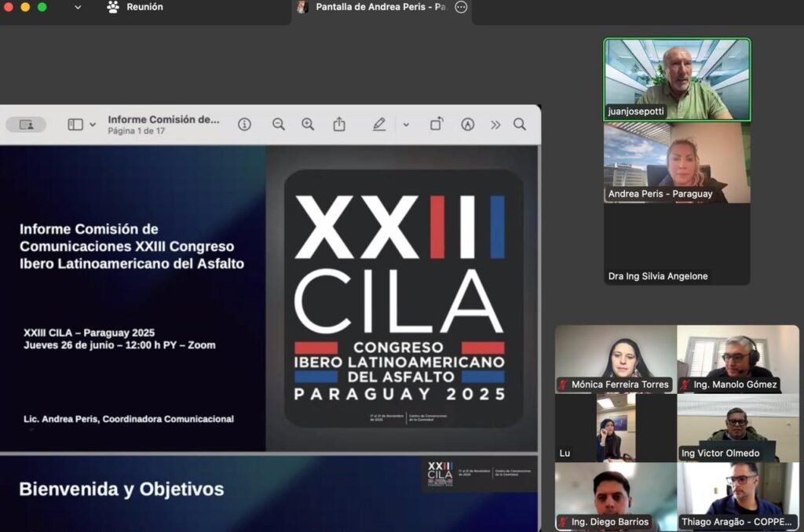Open the highlight color dropdown arrow
The height and width of the screenshot is (532, 804).
tap(406, 125)
